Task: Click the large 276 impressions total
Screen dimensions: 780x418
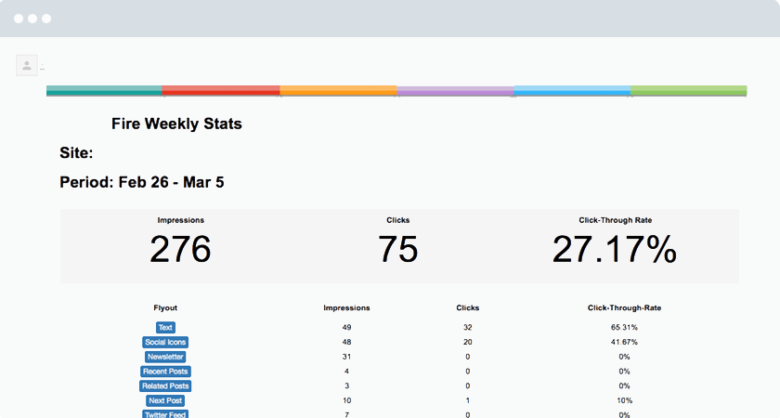Action: coord(180,250)
